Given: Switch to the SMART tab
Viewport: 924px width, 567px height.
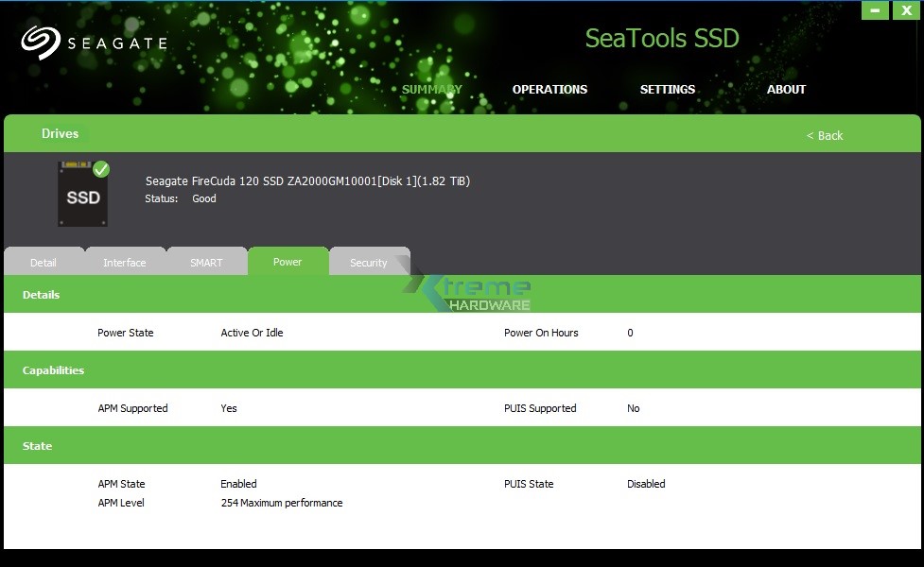Looking at the screenshot, I should [206, 262].
